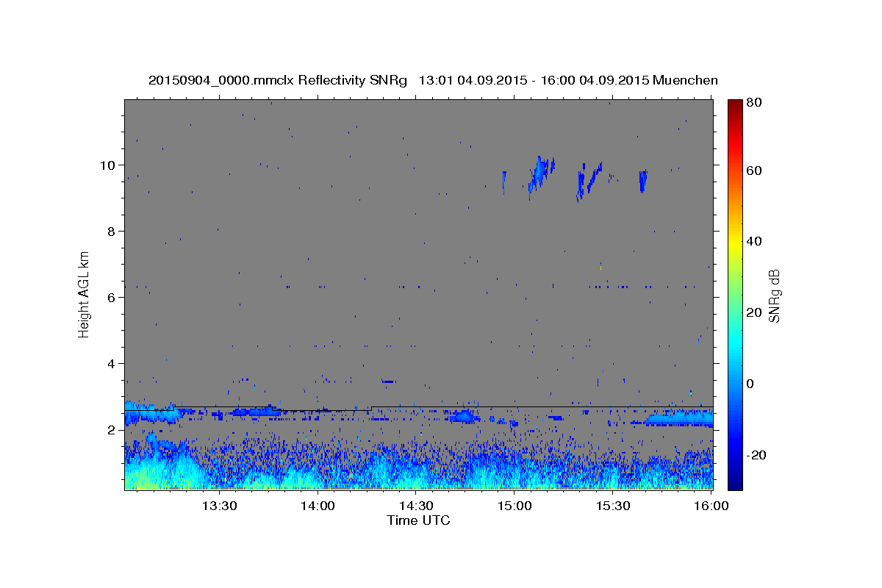
Task: Click the 'Time UTC' axis label
Action: (418, 520)
